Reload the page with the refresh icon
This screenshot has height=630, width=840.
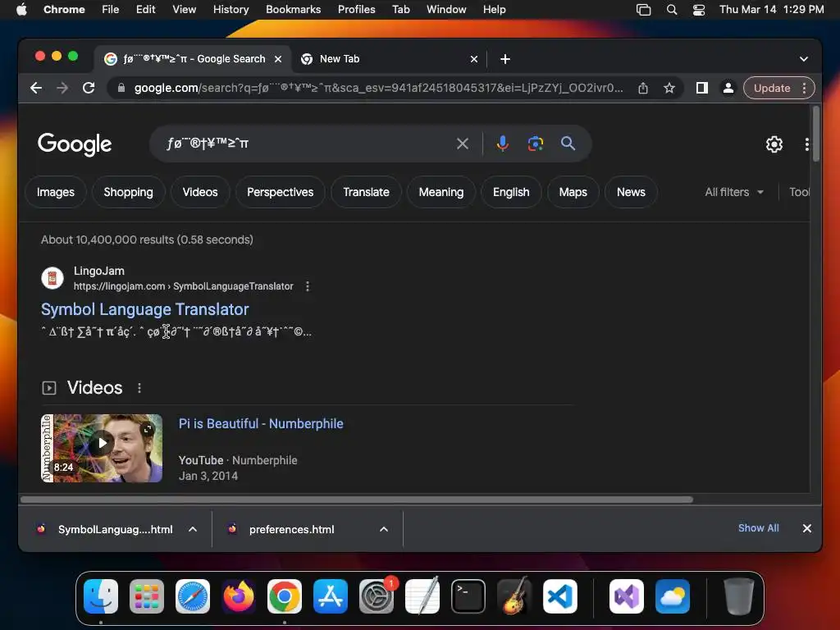coord(89,88)
